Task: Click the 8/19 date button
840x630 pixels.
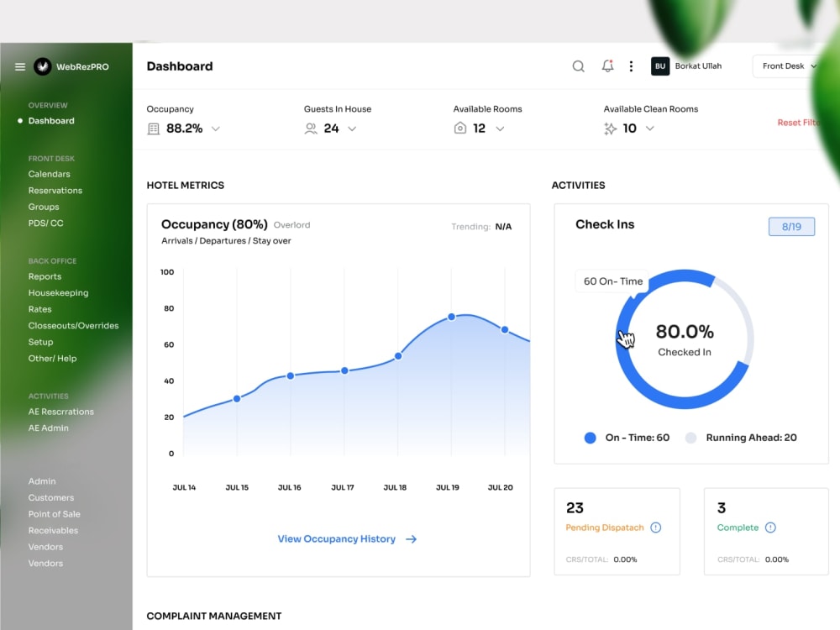Action: pos(791,227)
